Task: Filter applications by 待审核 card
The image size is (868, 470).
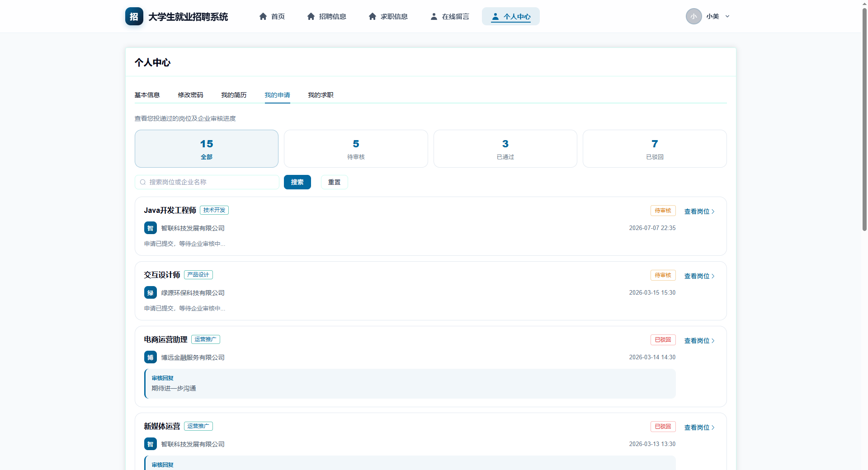Action: point(356,149)
